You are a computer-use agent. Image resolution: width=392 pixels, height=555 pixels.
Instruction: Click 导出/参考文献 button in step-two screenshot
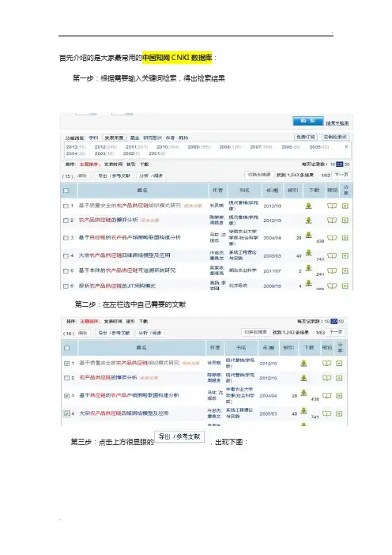click(x=114, y=333)
